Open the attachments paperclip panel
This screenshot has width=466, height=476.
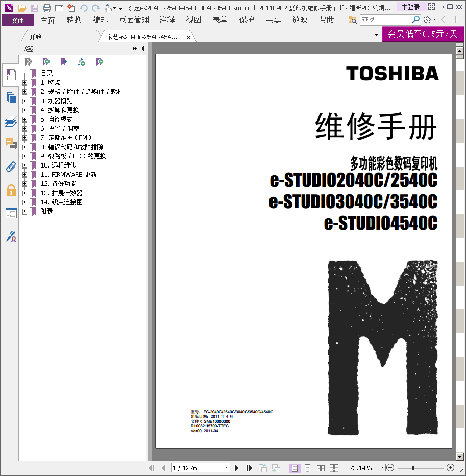(11, 166)
